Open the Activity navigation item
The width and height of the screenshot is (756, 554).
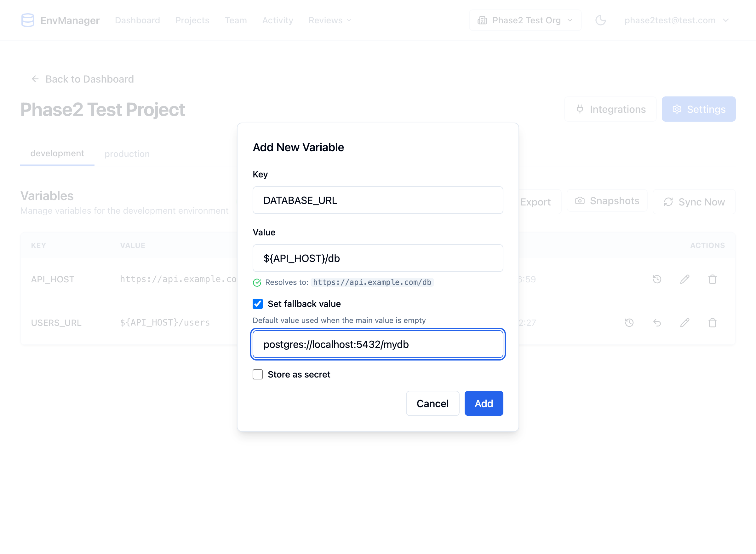tap(277, 20)
